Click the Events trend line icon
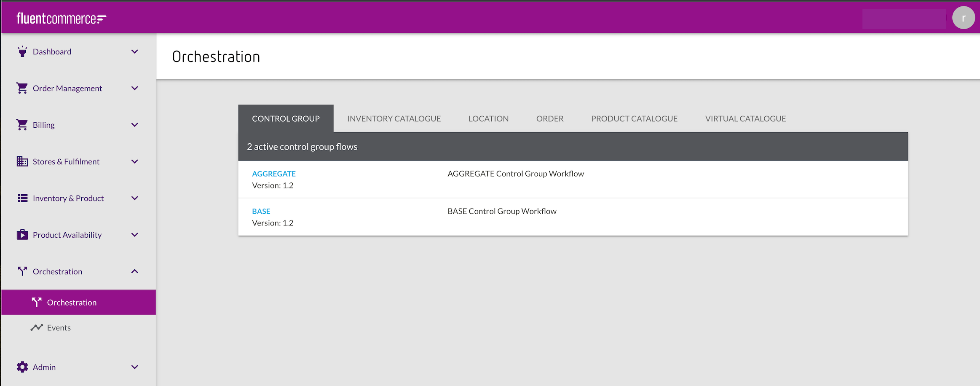This screenshot has width=980, height=386. [37, 327]
